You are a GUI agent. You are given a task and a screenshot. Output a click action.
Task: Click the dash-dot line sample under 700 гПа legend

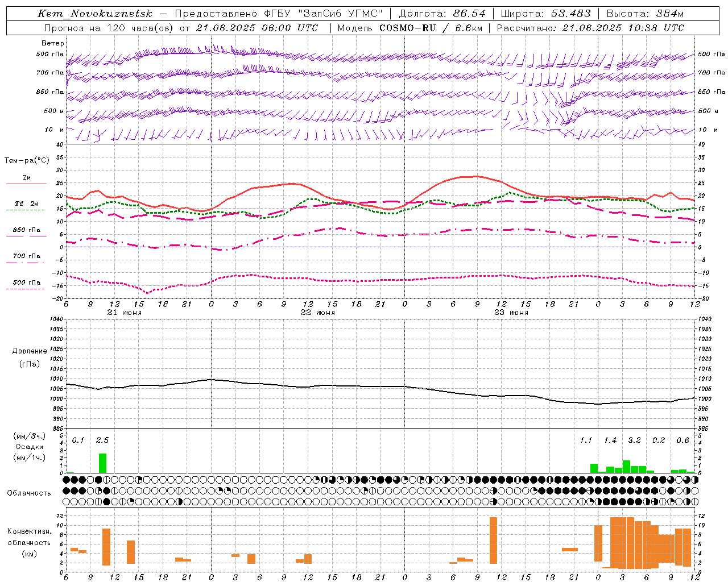(25, 263)
